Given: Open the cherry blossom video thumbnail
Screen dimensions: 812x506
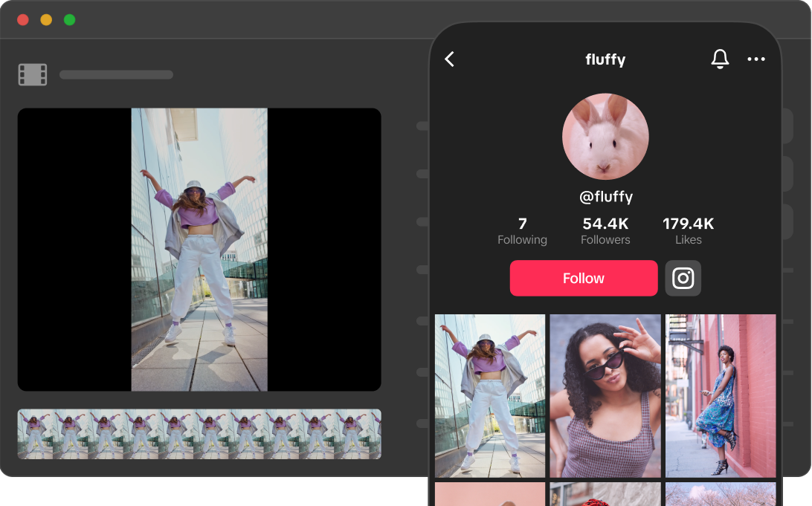Looking at the screenshot, I should click(x=720, y=494).
